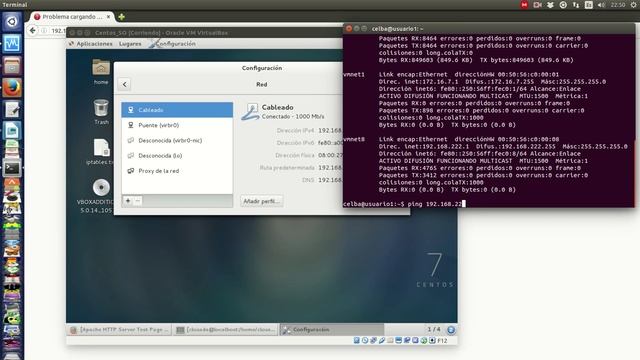Open the clock showing 22:50
640x360 pixels.
(x=618, y=5)
